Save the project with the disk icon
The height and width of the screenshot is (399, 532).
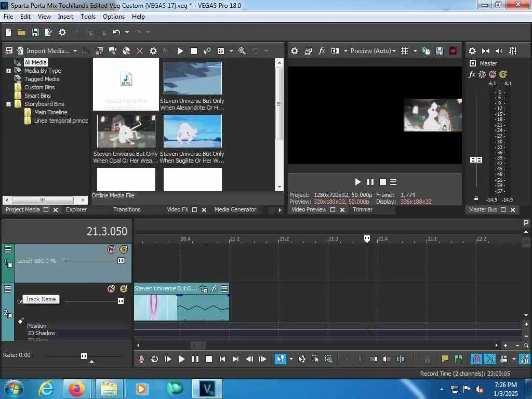pyautogui.click(x=35, y=32)
